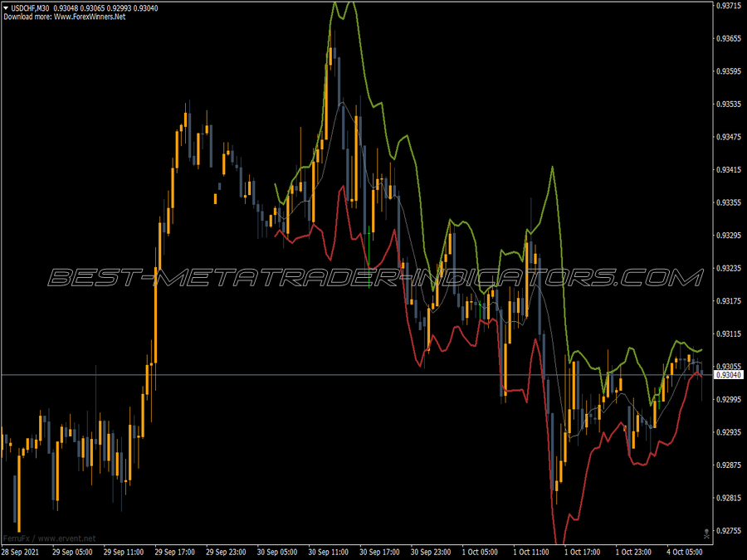Image resolution: width=747 pixels, height=560 pixels.
Task: Click the 0.92995 price axis label
Action: pos(729,400)
